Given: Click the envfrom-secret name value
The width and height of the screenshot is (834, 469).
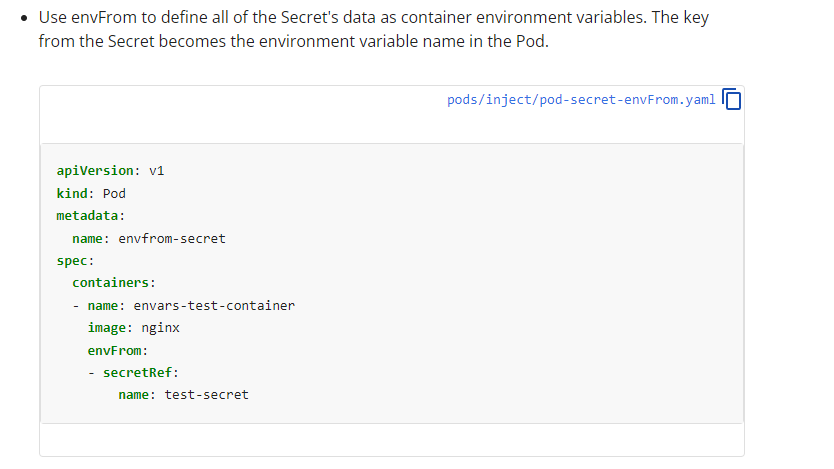Looking at the screenshot, I should 172,238.
